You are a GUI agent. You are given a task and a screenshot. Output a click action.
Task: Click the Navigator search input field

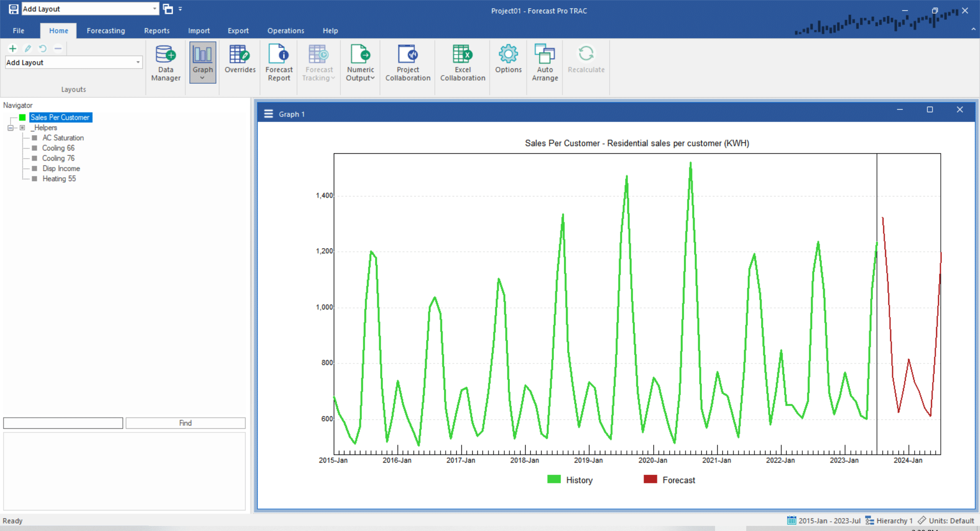tap(63, 423)
